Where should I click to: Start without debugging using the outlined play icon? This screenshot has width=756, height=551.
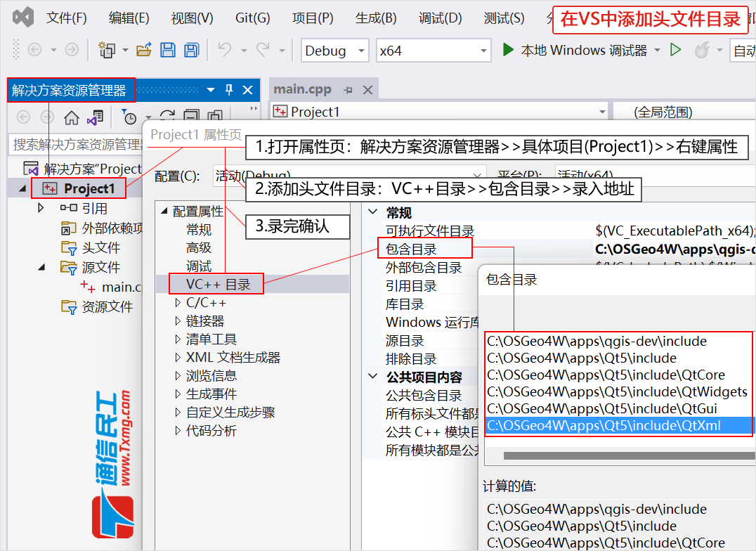[x=675, y=50]
